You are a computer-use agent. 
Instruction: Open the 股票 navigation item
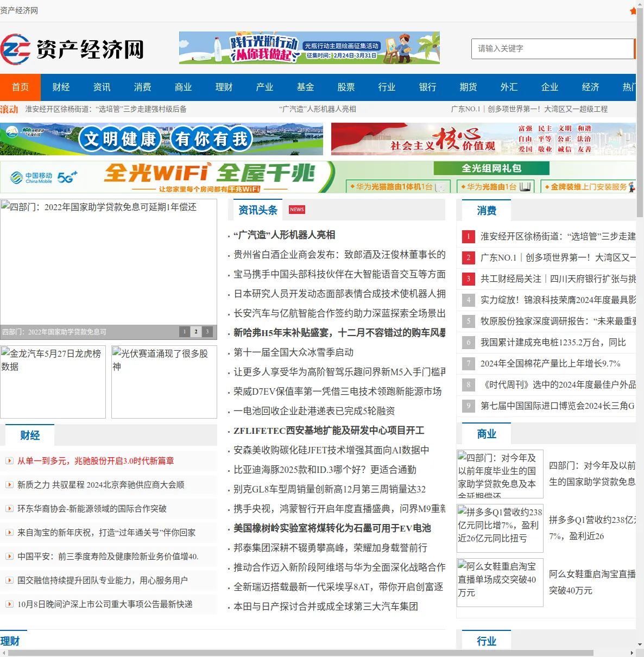click(346, 87)
